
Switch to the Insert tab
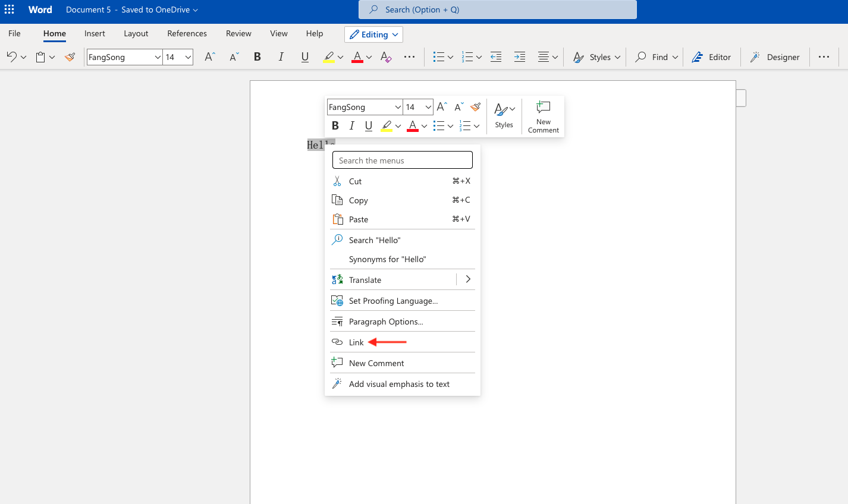coord(95,33)
